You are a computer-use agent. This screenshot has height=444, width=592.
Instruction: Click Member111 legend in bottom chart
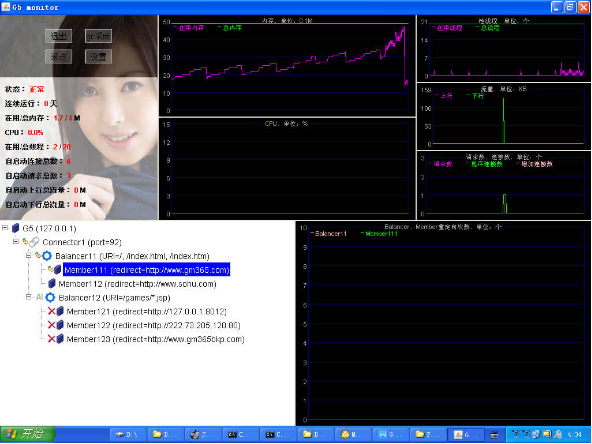379,234
